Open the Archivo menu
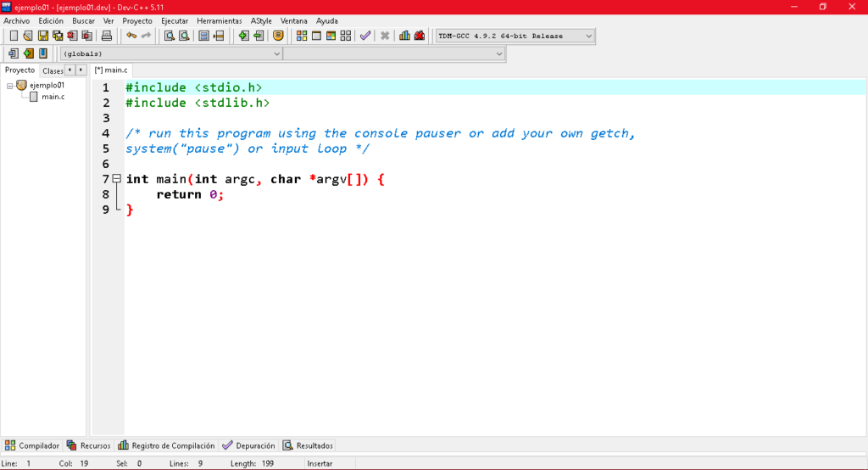This screenshot has height=470, width=868. pos(17,21)
